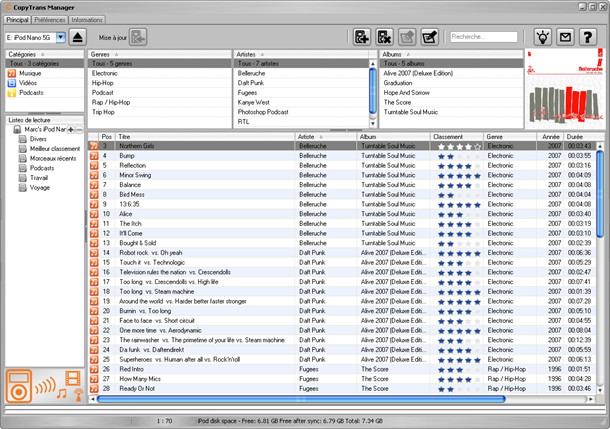This screenshot has height=429, width=610.
Task: Select Tous - 3 catégories
Action: pos(45,63)
